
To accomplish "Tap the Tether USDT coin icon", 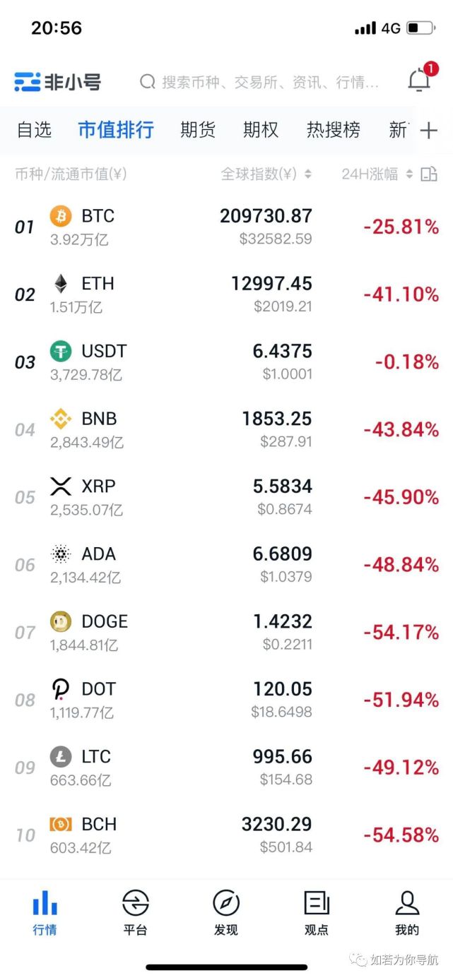I will coord(60,352).
